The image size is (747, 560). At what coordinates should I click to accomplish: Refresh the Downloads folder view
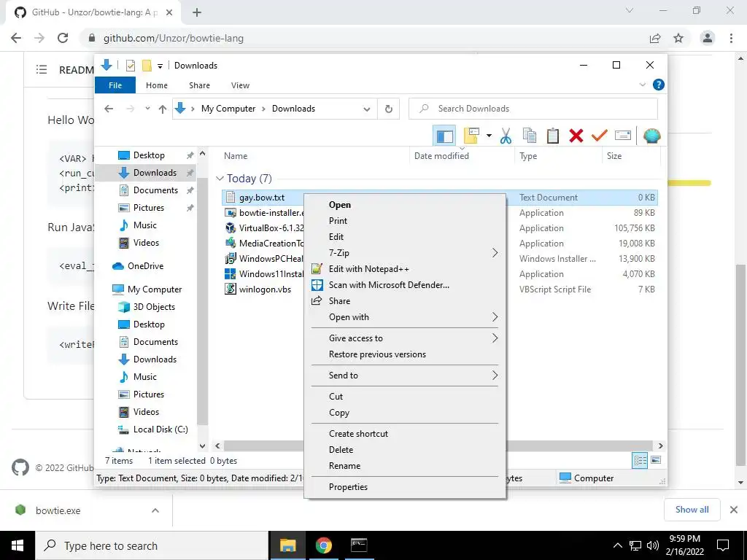pyautogui.click(x=389, y=109)
